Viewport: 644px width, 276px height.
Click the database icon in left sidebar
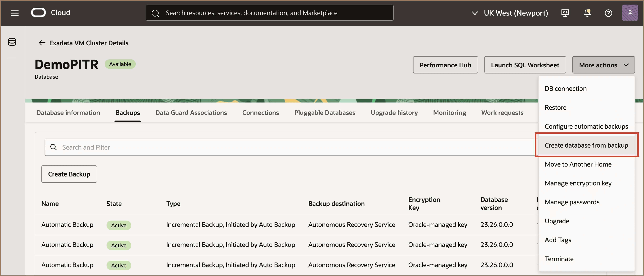pos(12,42)
